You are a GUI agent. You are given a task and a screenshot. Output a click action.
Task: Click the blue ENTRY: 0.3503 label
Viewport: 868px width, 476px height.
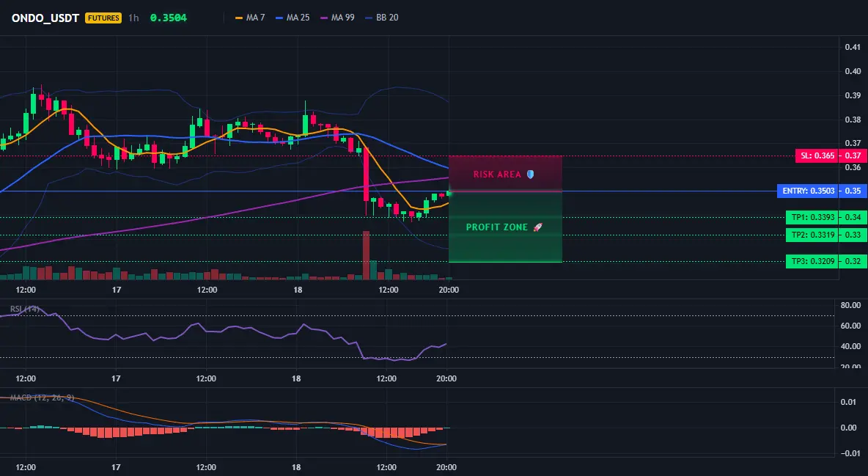(808, 191)
